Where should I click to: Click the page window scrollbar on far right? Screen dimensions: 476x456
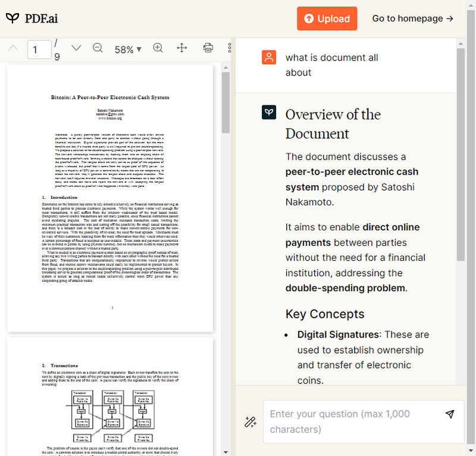[471, 228]
